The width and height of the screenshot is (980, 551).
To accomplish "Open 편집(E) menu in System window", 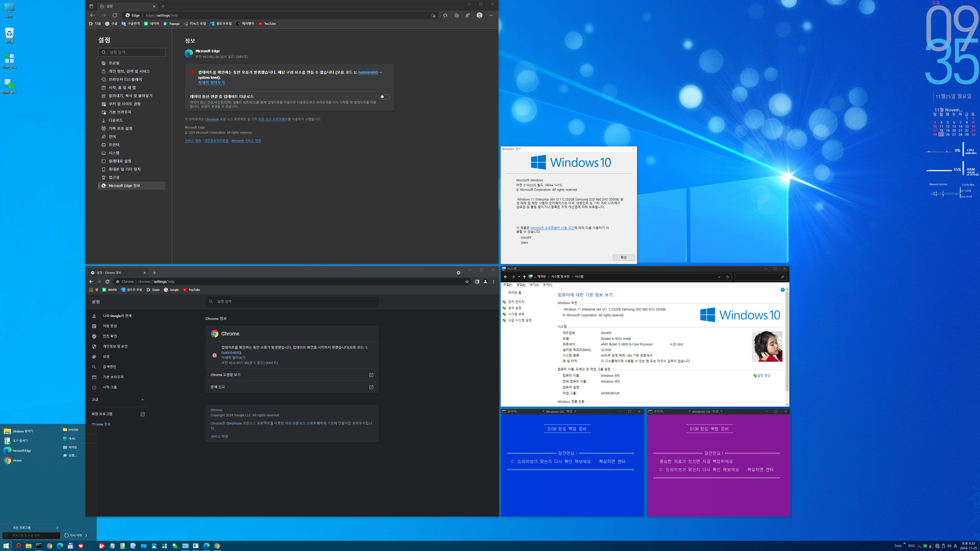I will point(521,285).
